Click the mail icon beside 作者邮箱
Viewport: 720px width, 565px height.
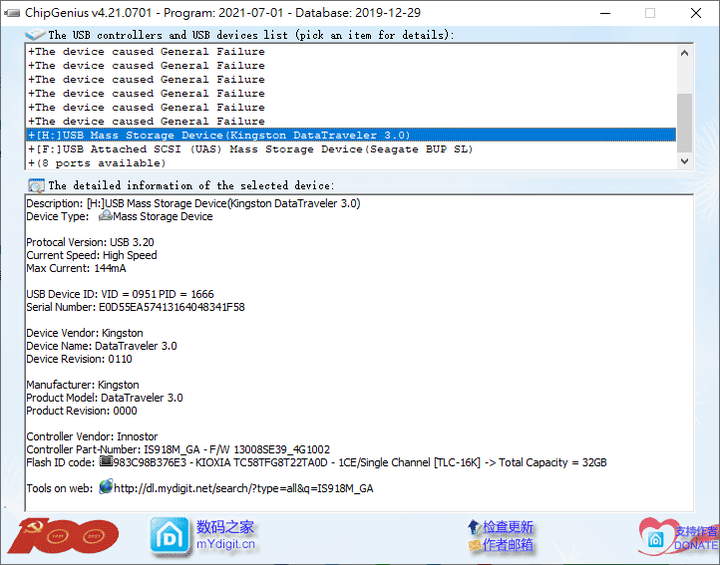click(x=474, y=545)
